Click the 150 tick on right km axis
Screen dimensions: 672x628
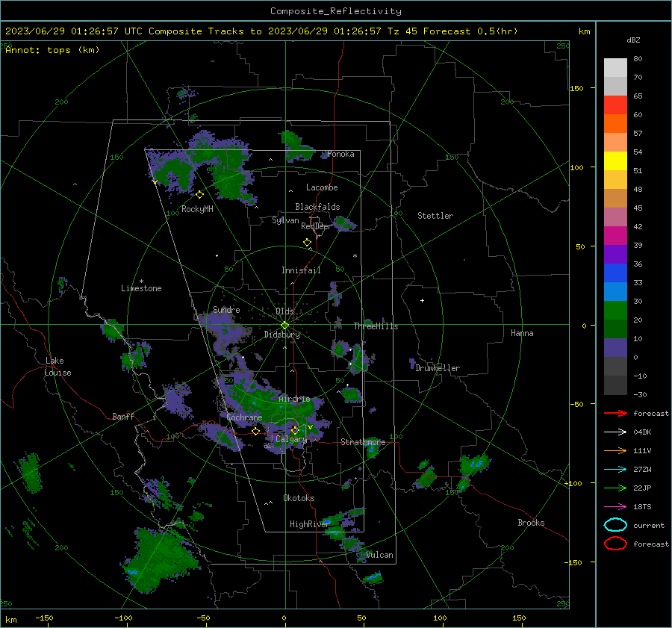576,88
